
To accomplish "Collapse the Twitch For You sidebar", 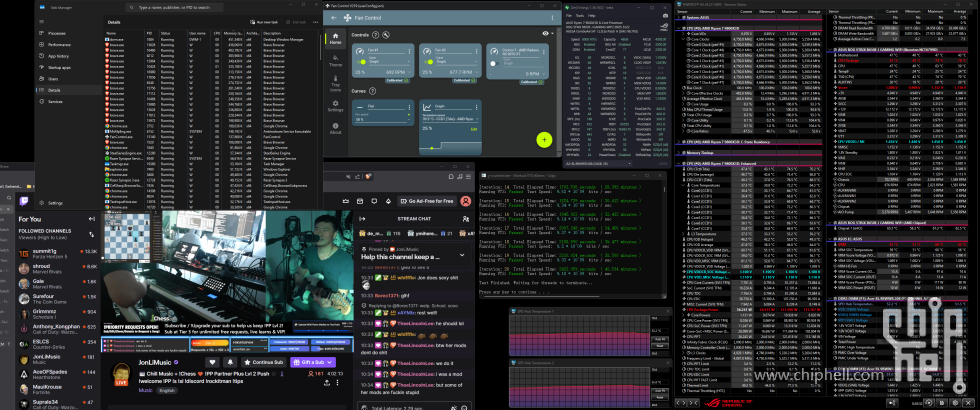I will tap(92, 219).
